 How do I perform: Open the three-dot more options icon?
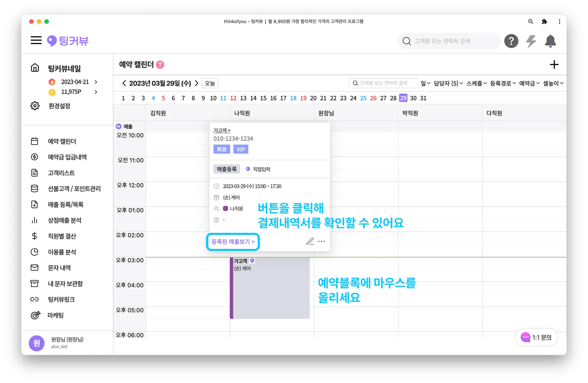pyautogui.click(x=322, y=241)
